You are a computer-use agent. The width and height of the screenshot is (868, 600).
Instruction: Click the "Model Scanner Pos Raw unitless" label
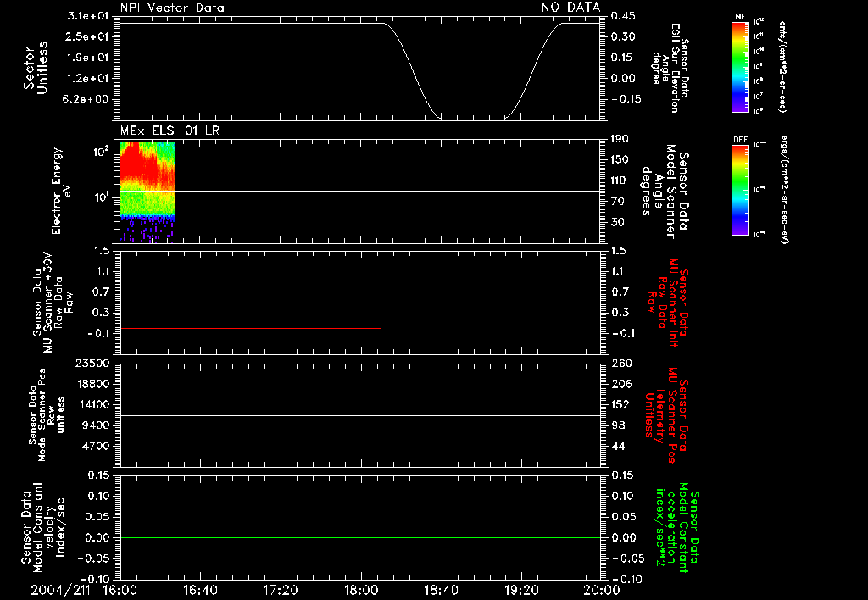(47, 415)
